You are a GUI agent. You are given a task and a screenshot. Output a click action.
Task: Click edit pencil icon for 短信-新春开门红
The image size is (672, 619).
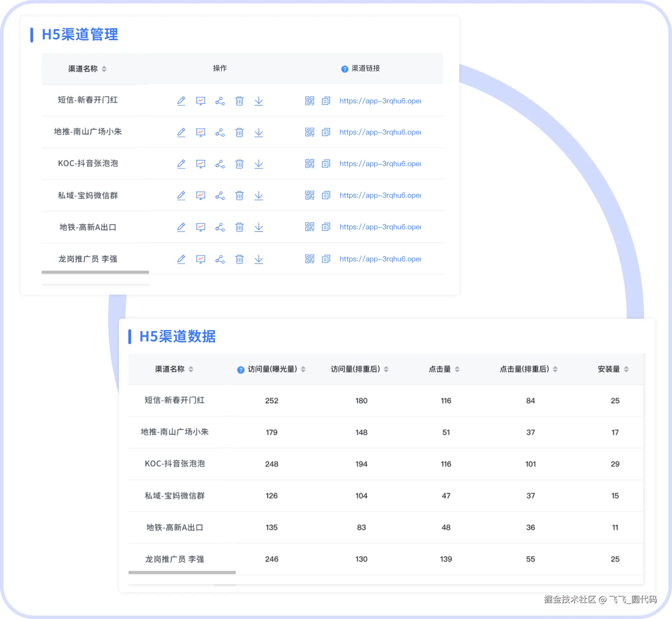[x=181, y=101]
